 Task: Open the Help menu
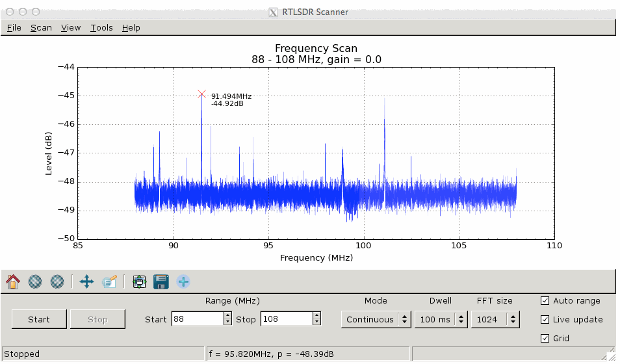point(131,28)
